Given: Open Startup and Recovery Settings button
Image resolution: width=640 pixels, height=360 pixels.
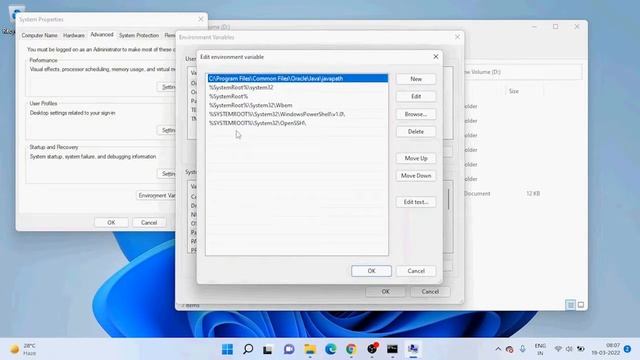Looking at the screenshot, I should click(x=167, y=174).
